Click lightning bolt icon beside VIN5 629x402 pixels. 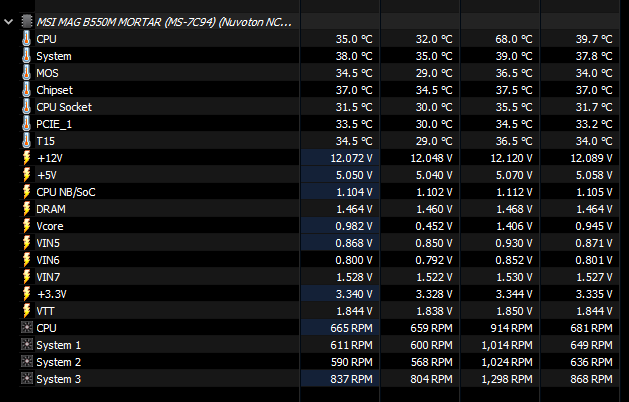(26, 243)
